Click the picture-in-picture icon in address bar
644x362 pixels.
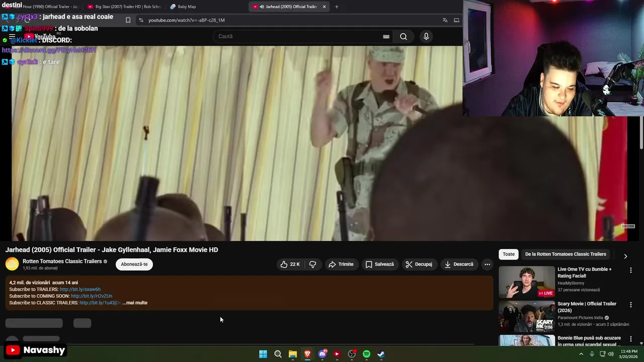point(456,20)
